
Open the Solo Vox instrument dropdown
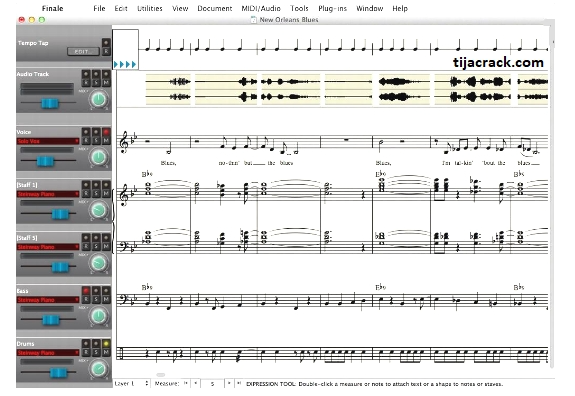48,141
